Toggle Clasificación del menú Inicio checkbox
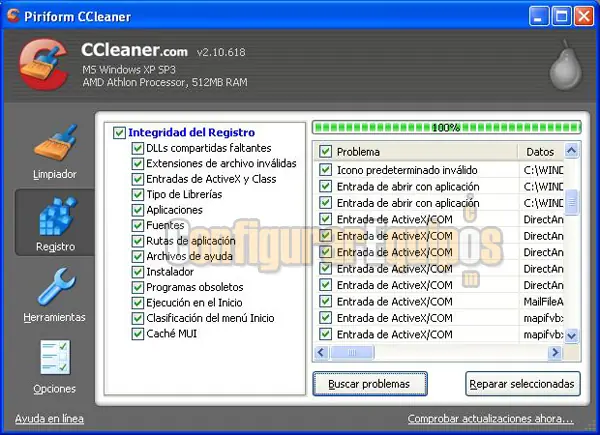The height and width of the screenshot is (435, 600). click(137, 318)
